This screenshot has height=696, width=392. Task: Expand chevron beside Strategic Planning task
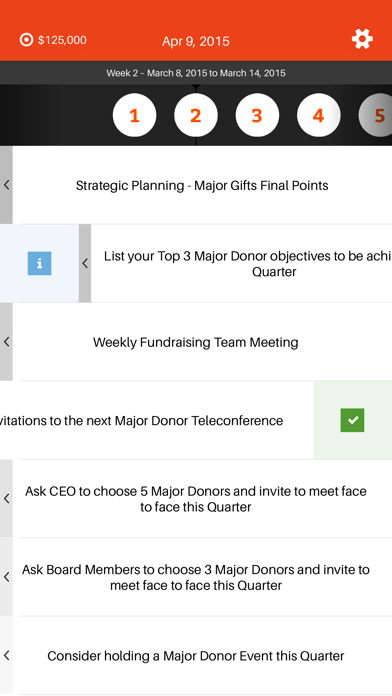click(x=6, y=185)
